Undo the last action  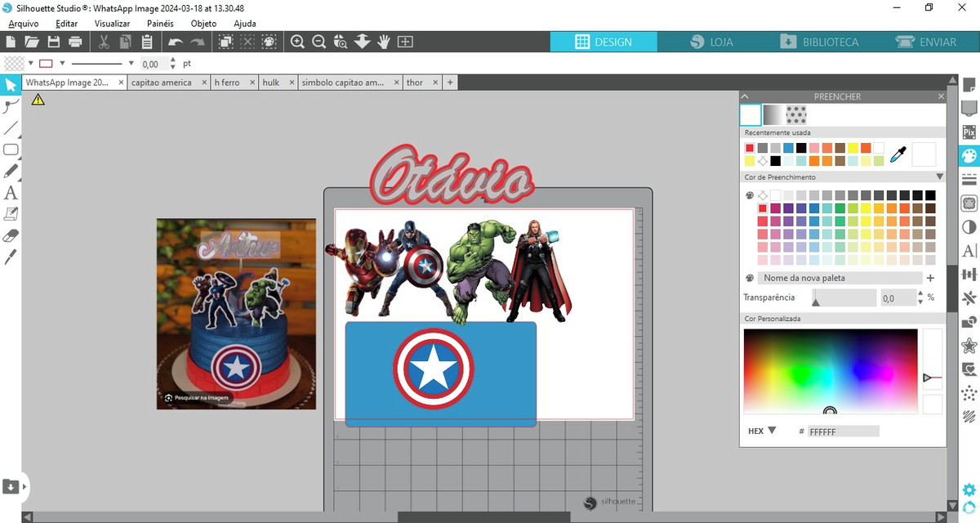pos(176,42)
